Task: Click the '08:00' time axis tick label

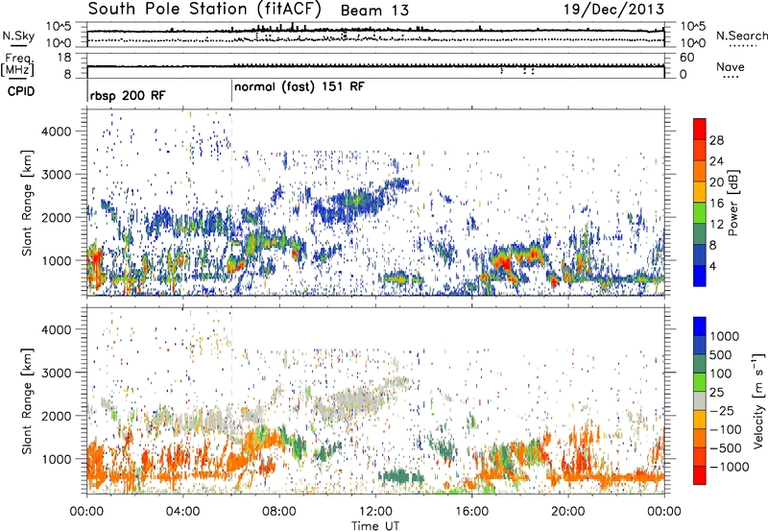Action: pyautogui.click(x=279, y=512)
